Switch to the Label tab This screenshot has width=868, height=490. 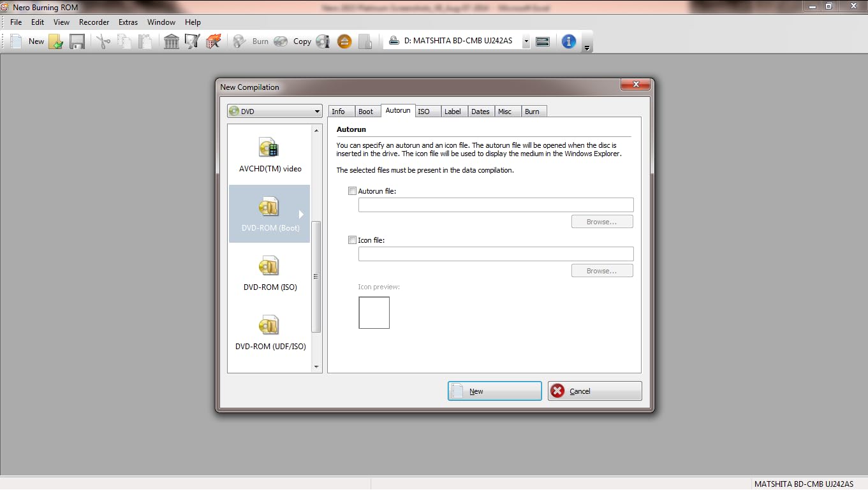[x=453, y=112]
